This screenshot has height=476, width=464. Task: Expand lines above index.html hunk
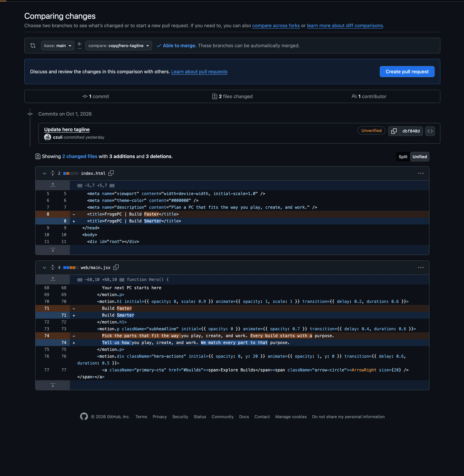53,185
